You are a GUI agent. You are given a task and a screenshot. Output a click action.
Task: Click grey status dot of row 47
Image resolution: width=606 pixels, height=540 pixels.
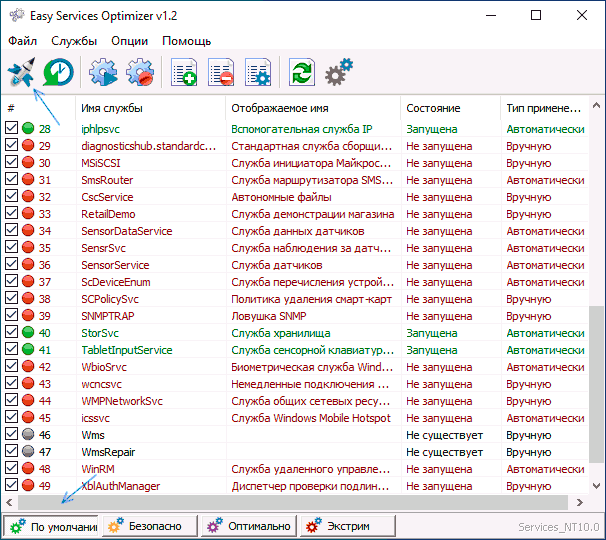click(x=28, y=451)
